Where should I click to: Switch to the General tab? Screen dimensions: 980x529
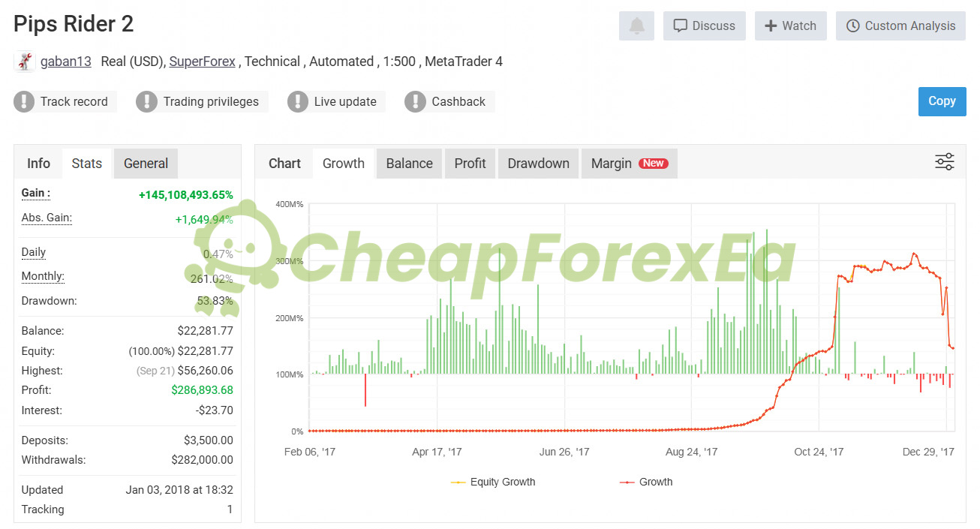pyautogui.click(x=146, y=163)
